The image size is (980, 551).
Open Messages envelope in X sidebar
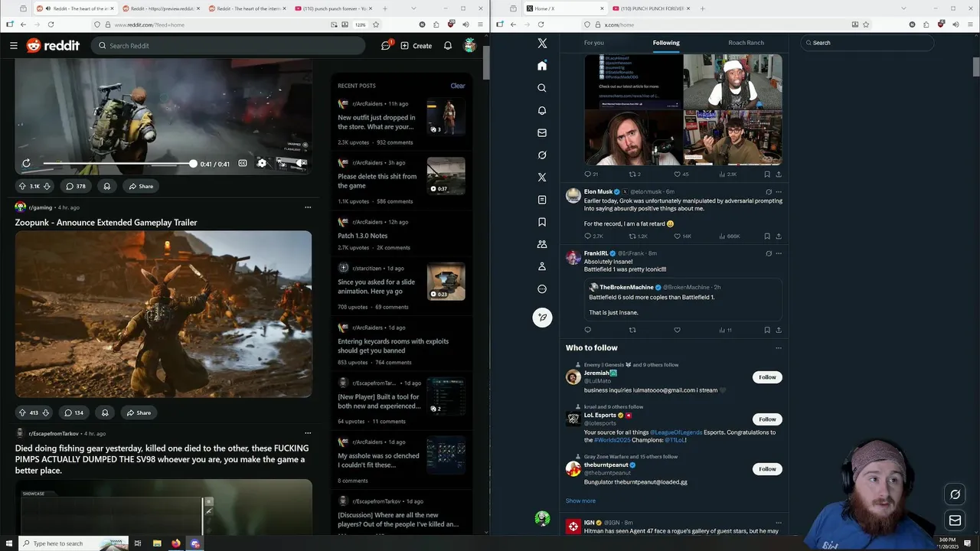(542, 132)
